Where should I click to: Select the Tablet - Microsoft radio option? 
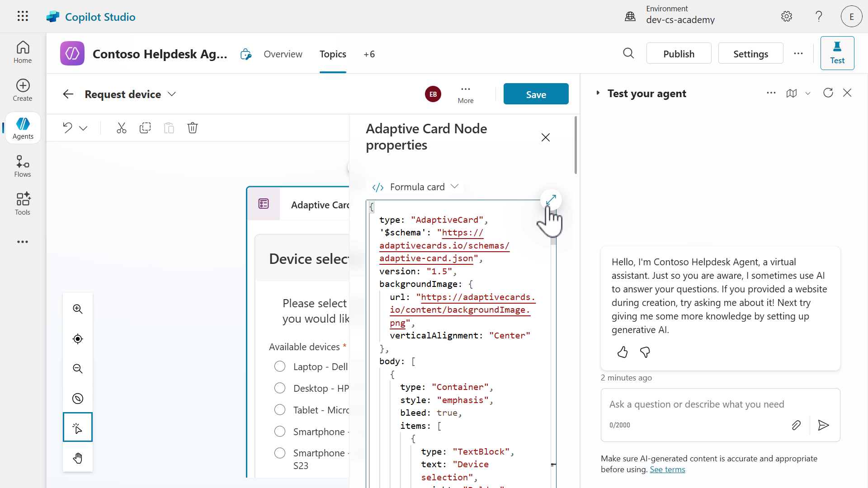pyautogui.click(x=280, y=410)
